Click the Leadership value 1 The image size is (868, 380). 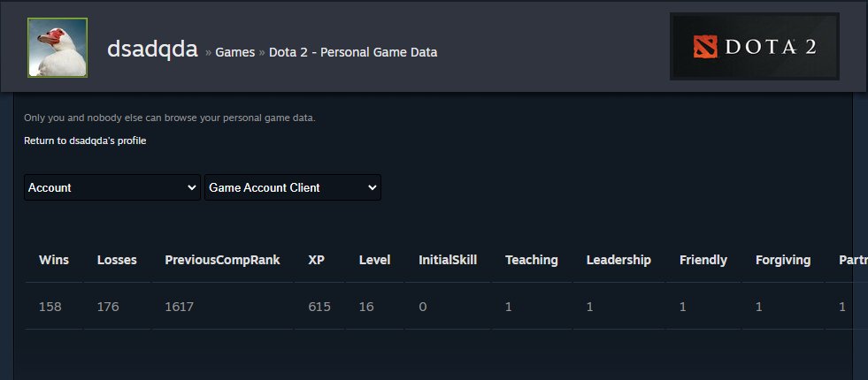click(590, 307)
